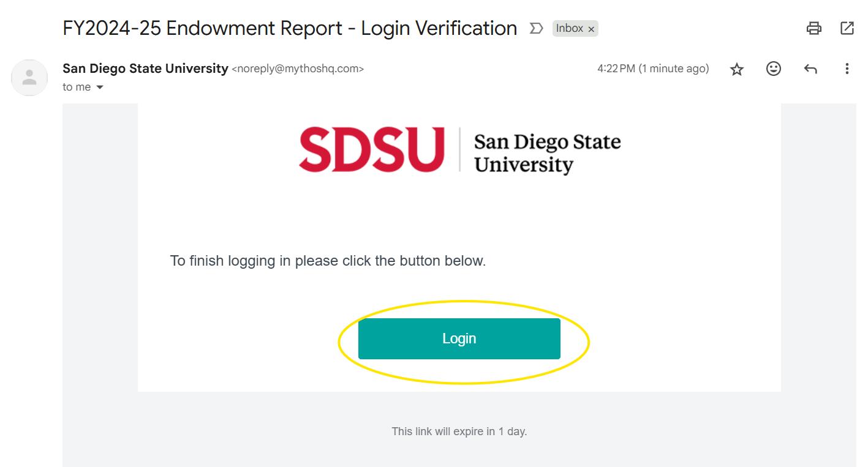This screenshot has width=868, height=467.
Task: Click the Inbox label chip
Action: [x=569, y=28]
